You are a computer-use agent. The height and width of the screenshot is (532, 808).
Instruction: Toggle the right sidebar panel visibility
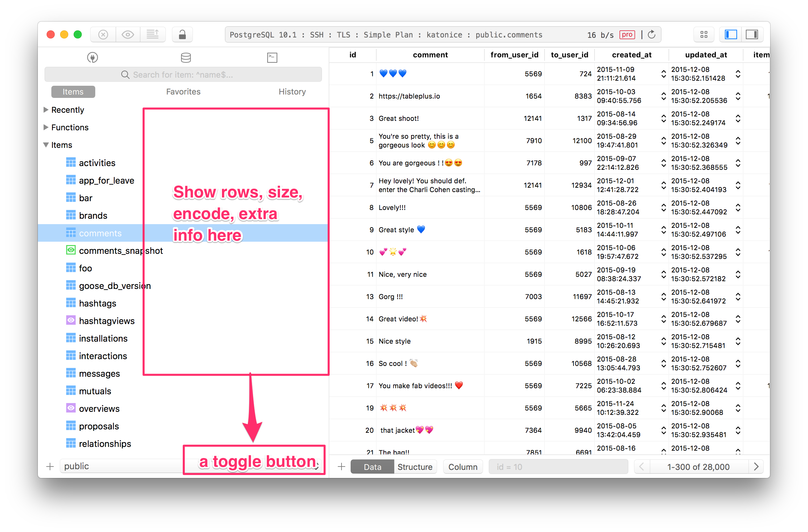pyautogui.click(x=753, y=34)
